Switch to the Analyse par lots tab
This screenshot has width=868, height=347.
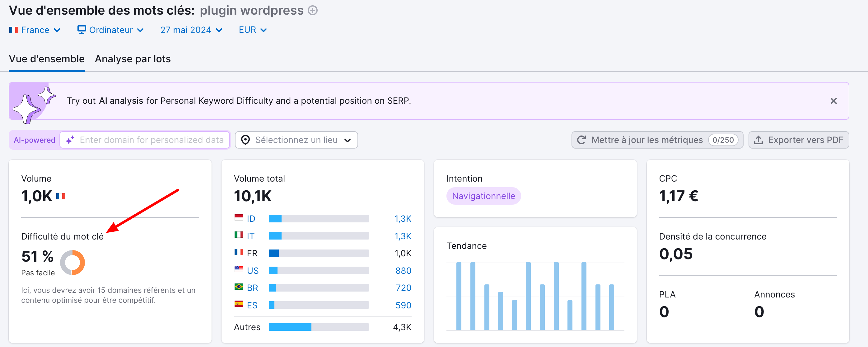point(133,59)
